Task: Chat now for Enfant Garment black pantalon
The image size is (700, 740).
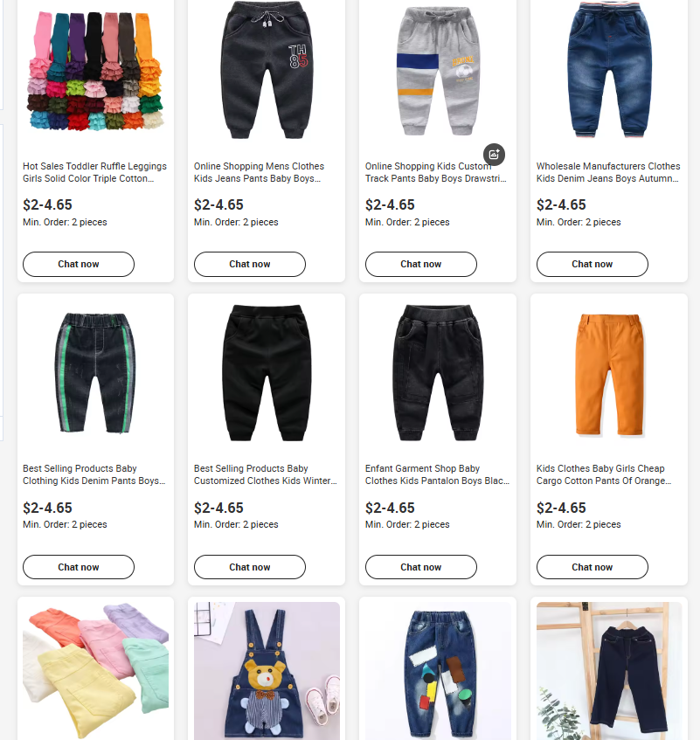Action: [421, 567]
